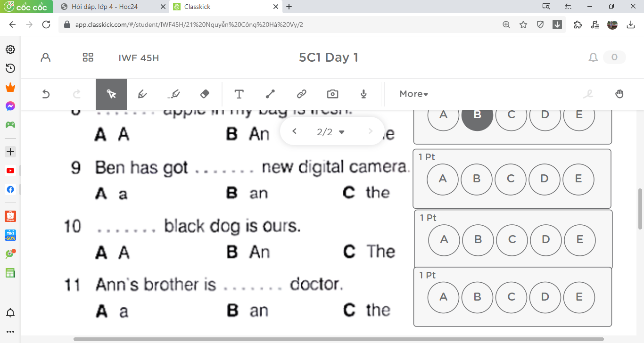Open the tab search dropdown button
Image resolution: width=644 pixels, height=343 pixels.
coord(546,7)
